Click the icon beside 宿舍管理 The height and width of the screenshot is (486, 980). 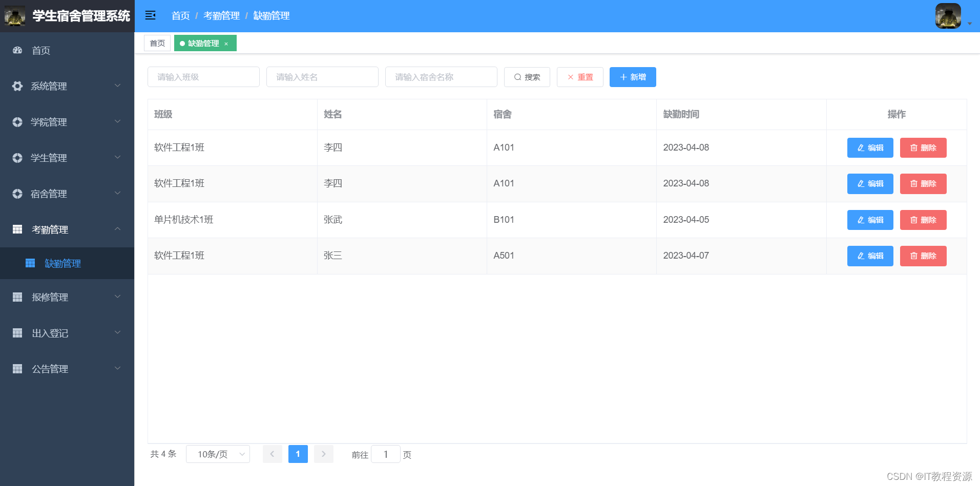tap(17, 194)
